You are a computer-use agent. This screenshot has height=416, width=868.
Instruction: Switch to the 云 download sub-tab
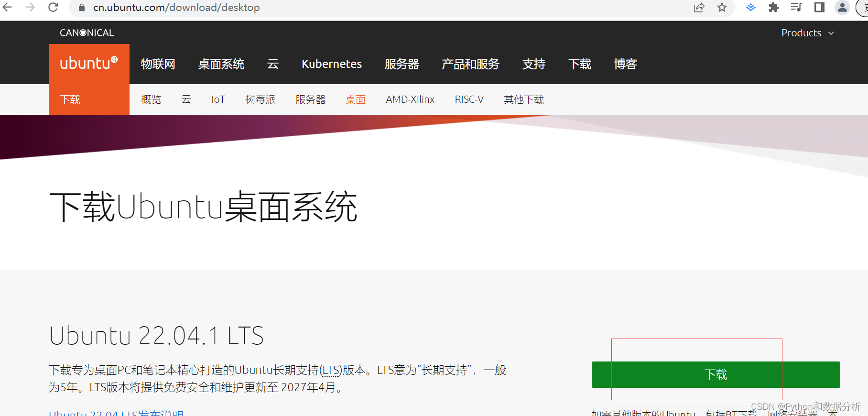186,99
